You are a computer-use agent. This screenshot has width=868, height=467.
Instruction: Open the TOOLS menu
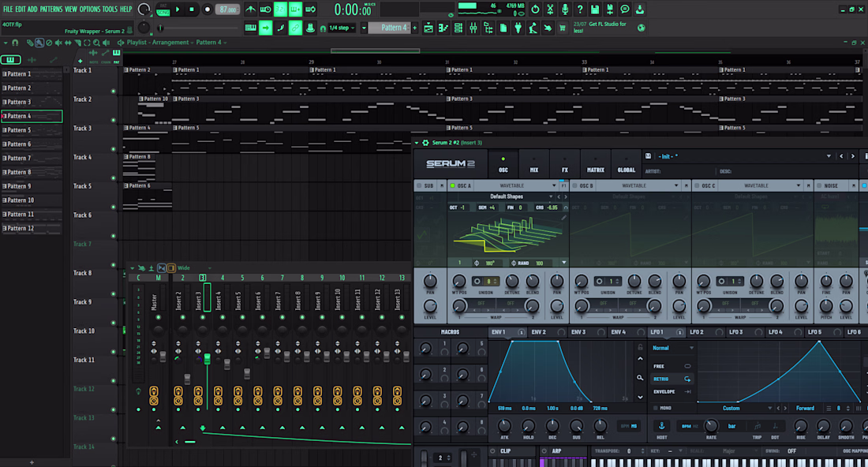click(x=110, y=9)
